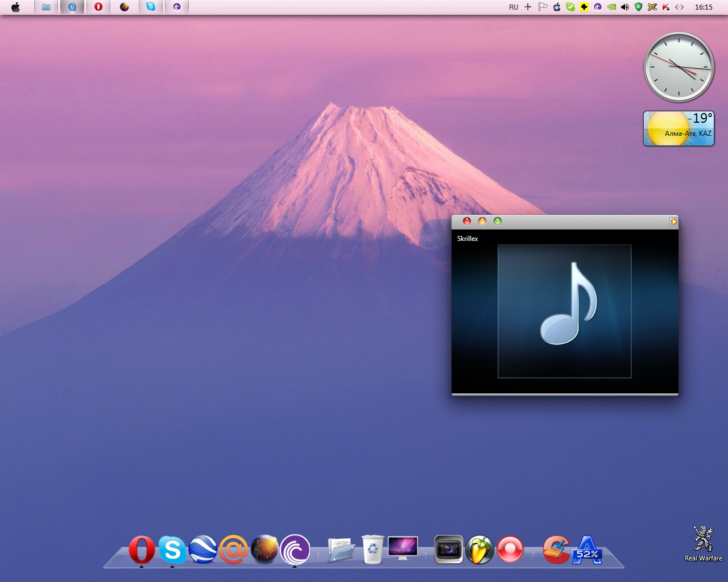728x582 pixels.
Task: Open the Recycle Bin in the dock
Action: 373,550
